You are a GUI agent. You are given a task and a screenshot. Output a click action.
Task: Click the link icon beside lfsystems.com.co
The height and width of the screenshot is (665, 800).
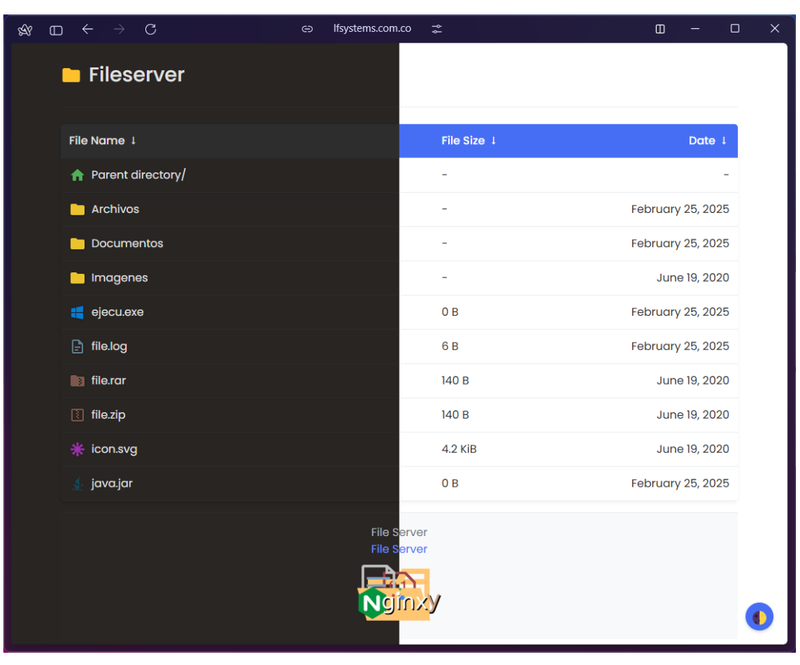pyautogui.click(x=307, y=29)
